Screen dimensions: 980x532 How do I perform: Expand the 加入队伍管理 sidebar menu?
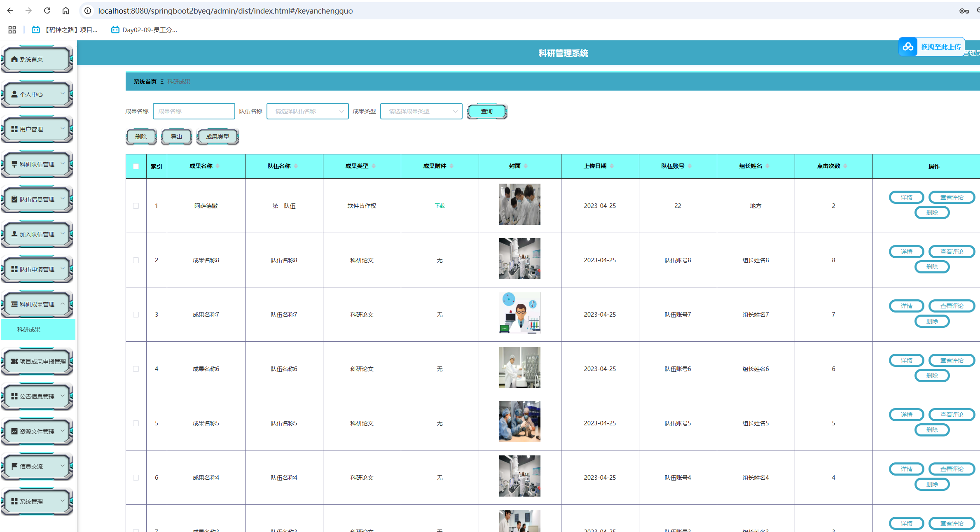click(37, 234)
